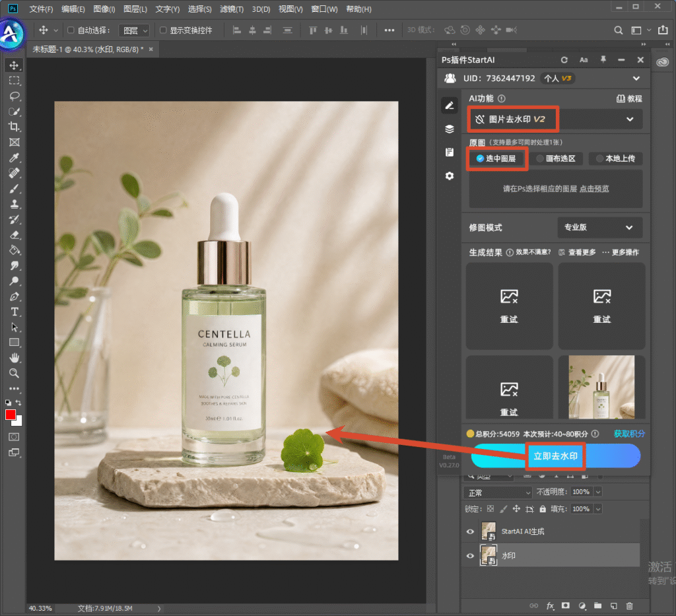Click the 立即去水印 button
Viewport: 676px width, 616px height.
pyautogui.click(x=555, y=456)
